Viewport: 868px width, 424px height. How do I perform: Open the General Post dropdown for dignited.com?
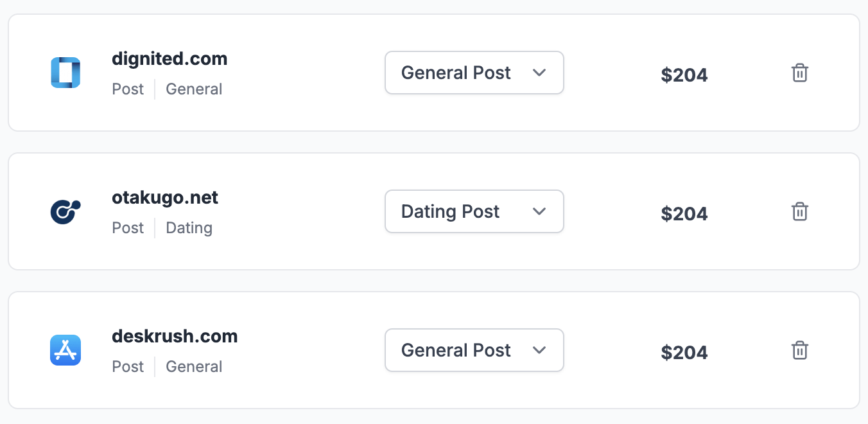(x=474, y=73)
